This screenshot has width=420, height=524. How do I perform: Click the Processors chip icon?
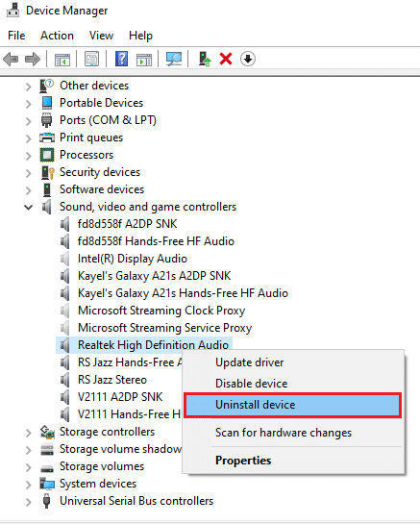click(47, 155)
